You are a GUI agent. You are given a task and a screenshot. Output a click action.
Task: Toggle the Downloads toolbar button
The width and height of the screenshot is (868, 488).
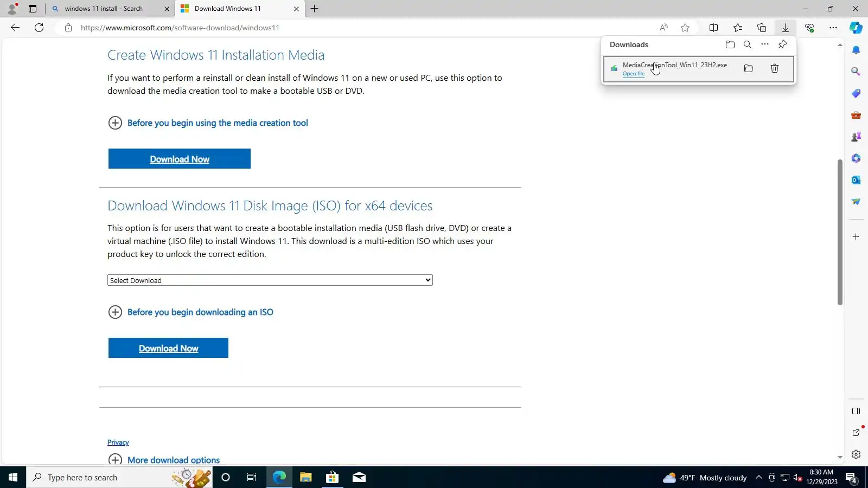(x=786, y=28)
